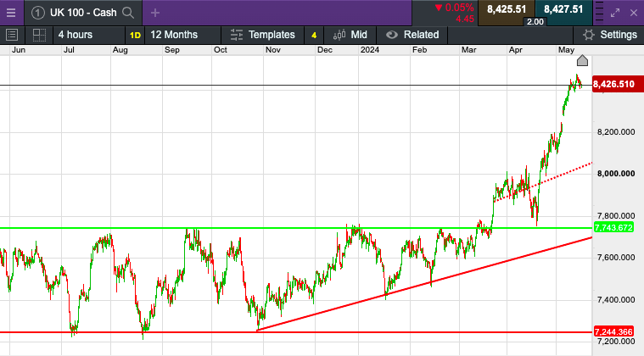The image size is (644, 356).
Task: Click the home marker above latest price
Action: (x=582, y=61)
